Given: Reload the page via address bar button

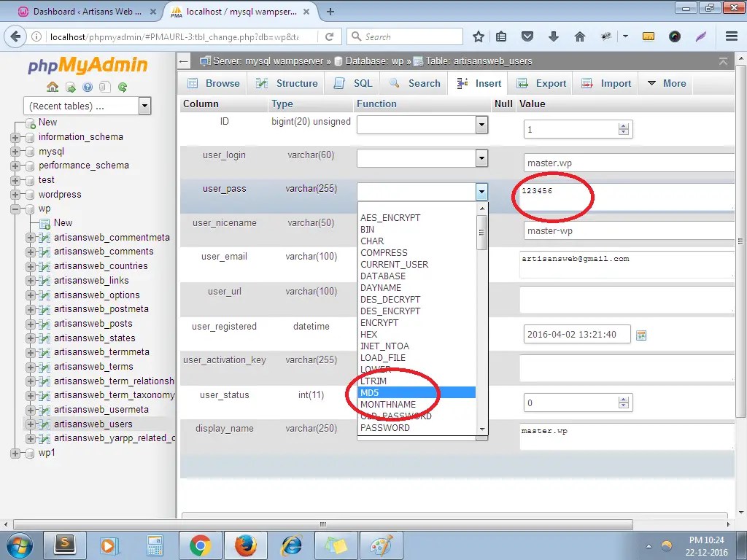Looking at the screenshot, I should [329, 36].
